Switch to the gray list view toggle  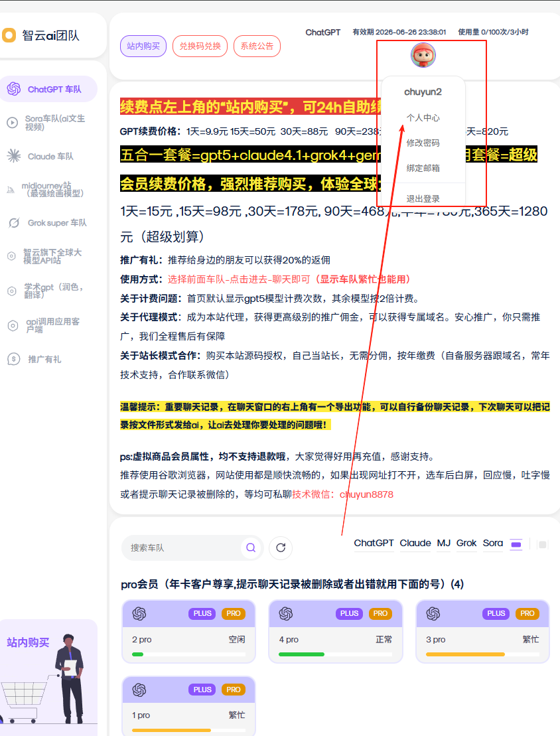542,544
